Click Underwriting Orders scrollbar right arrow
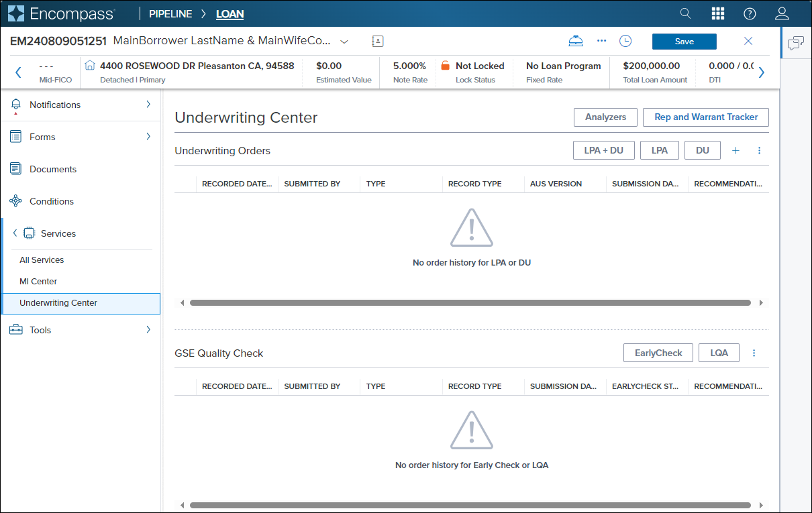Screen dimensions: 812x513 pos(761,303)
